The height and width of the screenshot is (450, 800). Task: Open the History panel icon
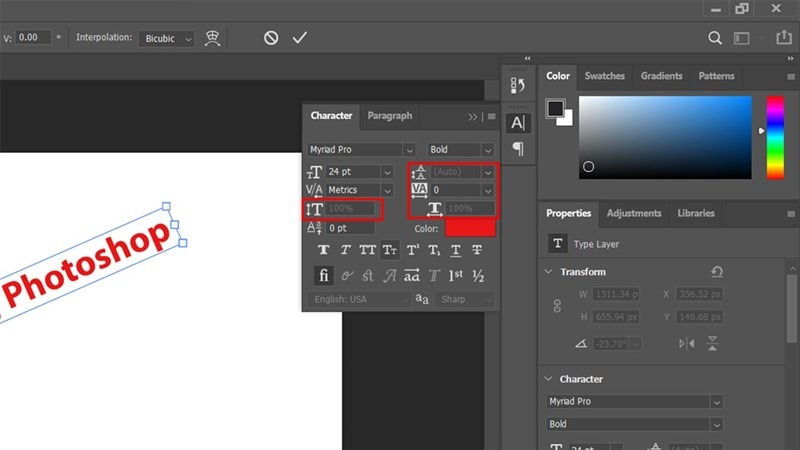point(517,85)
